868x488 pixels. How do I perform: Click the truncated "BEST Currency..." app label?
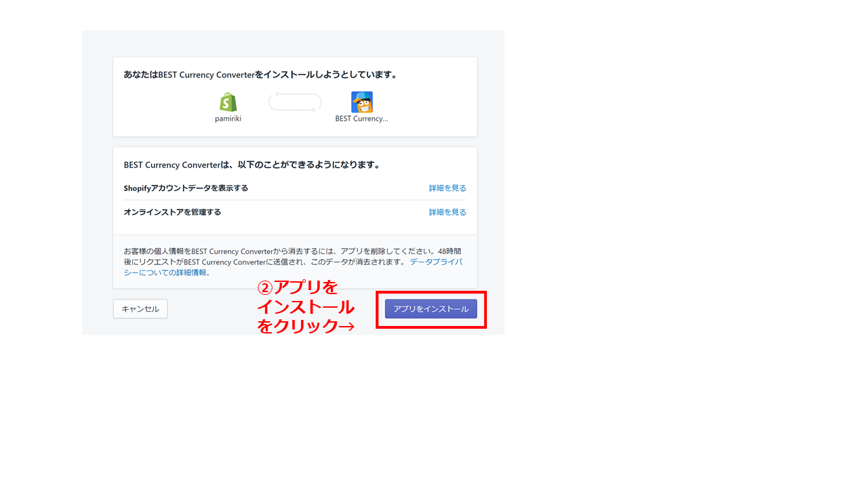pos(361,119)
